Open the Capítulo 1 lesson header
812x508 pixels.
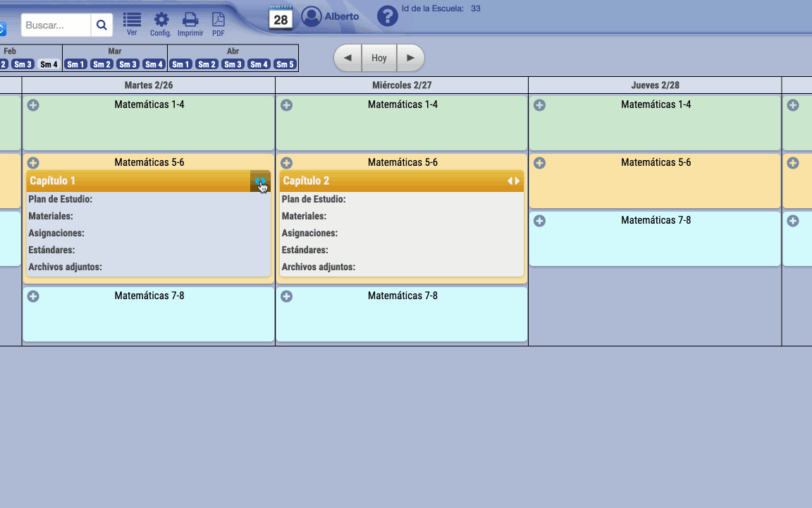click(x=134, y=181)
